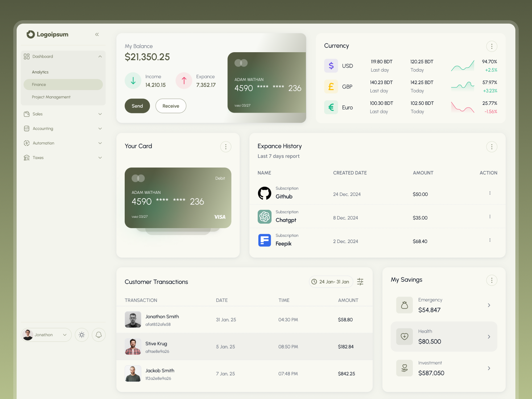Select Stive Krug transaction row
The height and width of the screenshot is (399, 532).
[x=244, y=347]
